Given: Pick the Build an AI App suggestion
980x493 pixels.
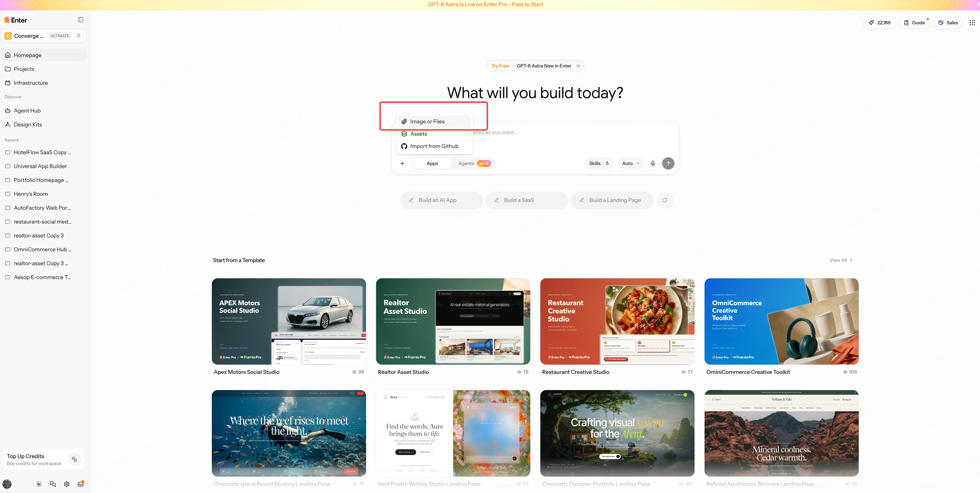Looking at the screenshot, I should (441, 200).
